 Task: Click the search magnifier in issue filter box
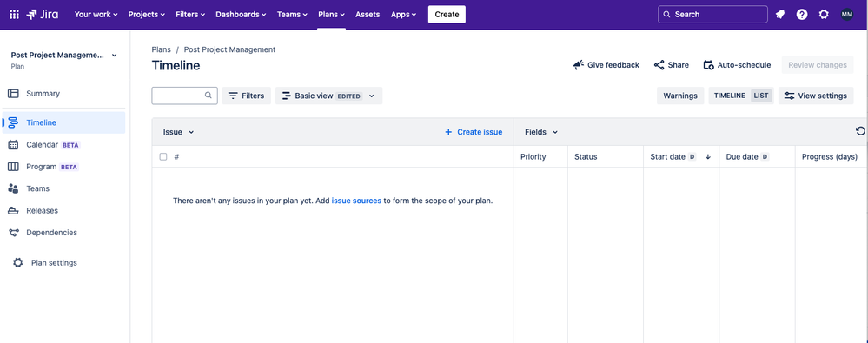pos(209,96)
